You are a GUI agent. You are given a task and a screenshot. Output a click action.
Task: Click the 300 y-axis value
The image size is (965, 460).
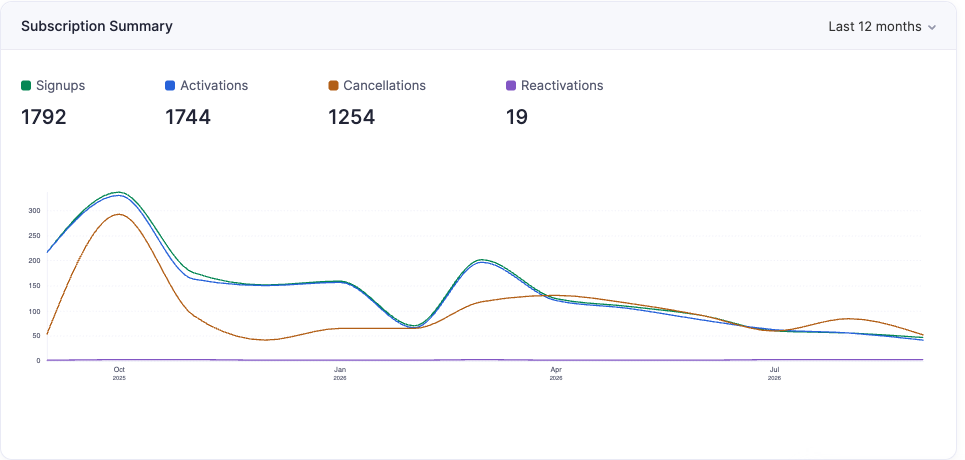click(x=34, y=211)
